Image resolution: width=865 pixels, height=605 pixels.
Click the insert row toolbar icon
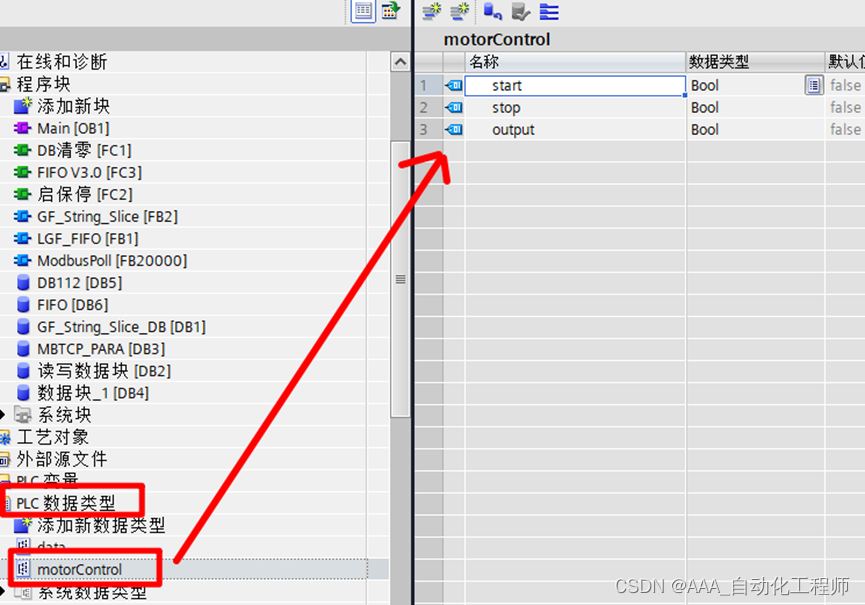[x=432, y=11]
